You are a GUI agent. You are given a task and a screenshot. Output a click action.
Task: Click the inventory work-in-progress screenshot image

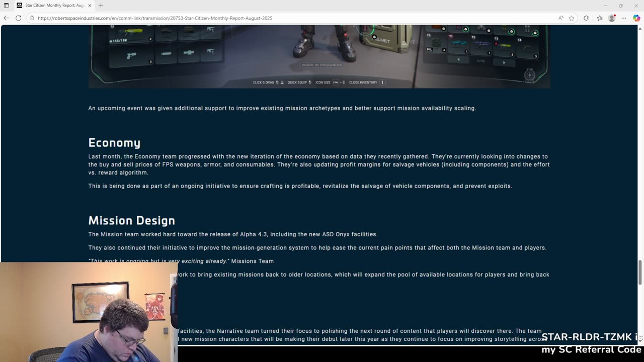[319, 56]
